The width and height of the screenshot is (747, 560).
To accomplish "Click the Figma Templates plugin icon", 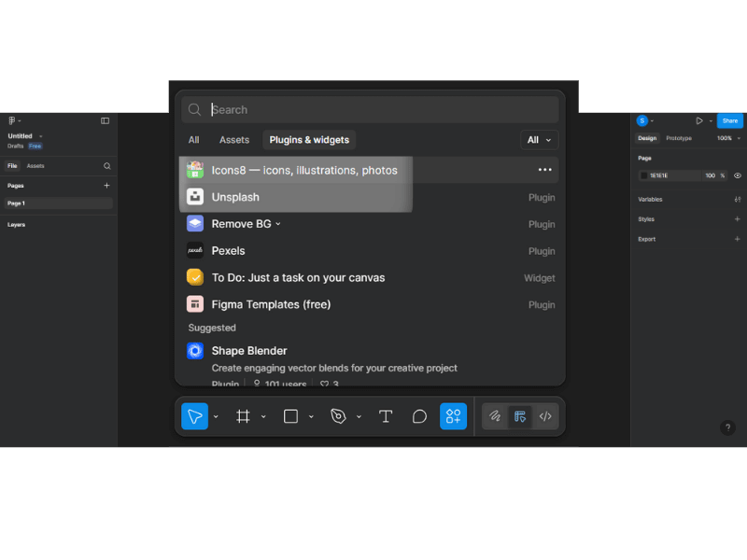I will pyautogui.click(x=195, y=304).
